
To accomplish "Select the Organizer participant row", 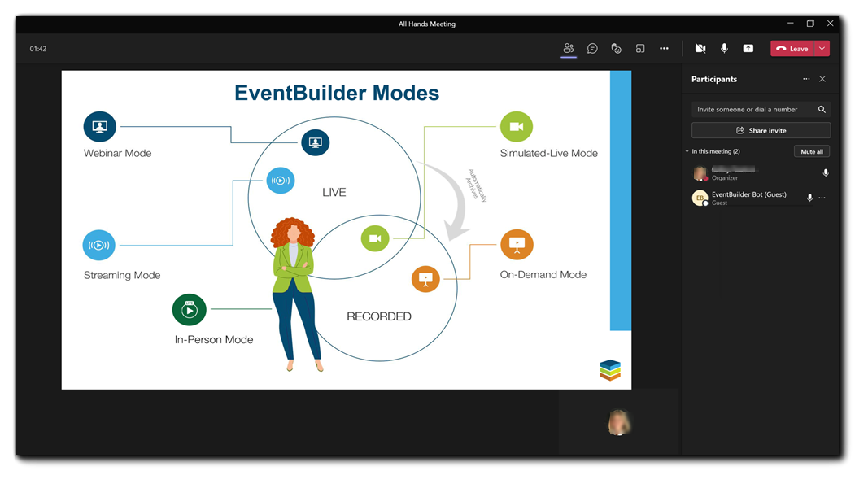I will point(761,173).
